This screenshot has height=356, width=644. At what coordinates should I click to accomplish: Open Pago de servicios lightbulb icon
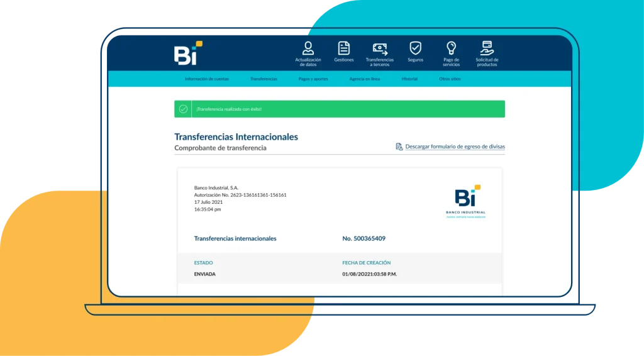point(451,48)
